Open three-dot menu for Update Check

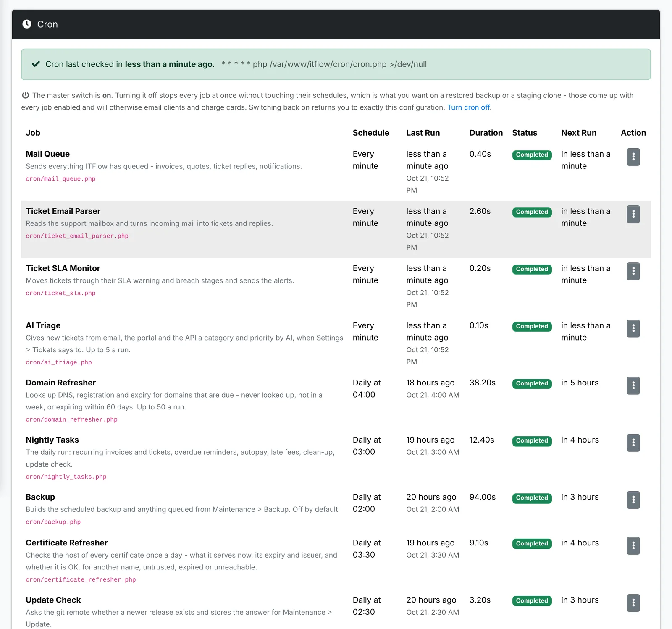633,603
